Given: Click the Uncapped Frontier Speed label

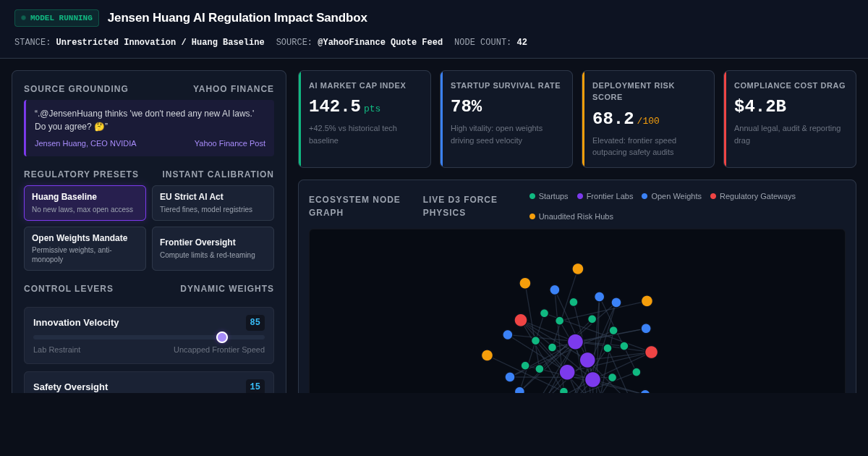Looking at the screenshot, I should coord(219,350).
